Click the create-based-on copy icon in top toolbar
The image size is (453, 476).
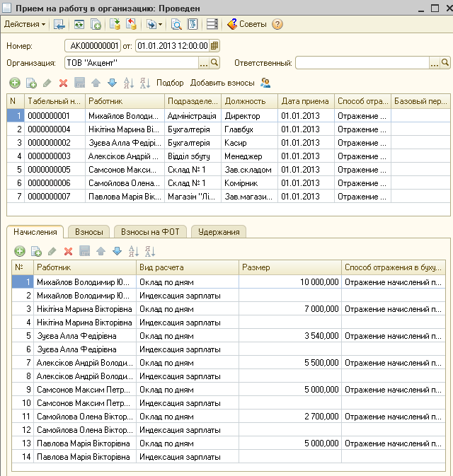pyautogui.click(x=96, y=24)
